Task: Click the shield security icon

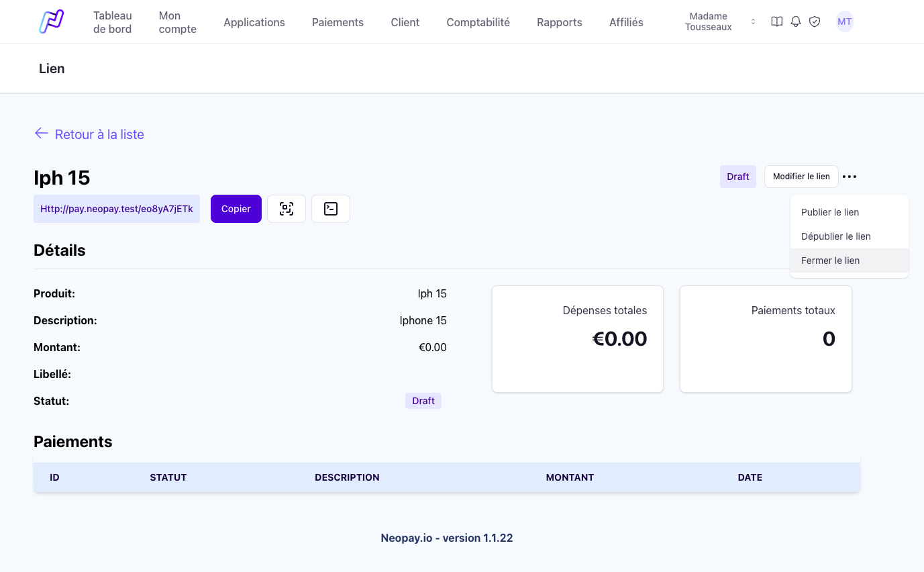Action: (815, 21)
